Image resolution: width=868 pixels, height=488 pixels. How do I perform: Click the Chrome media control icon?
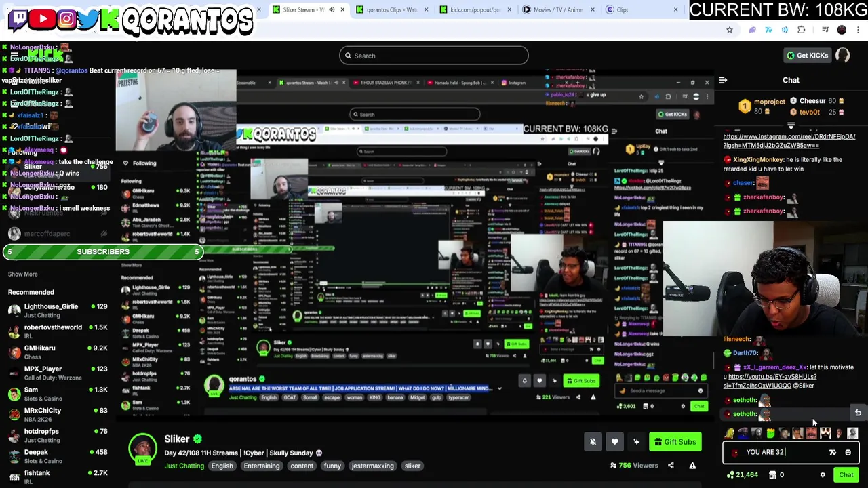coord(824,30)
